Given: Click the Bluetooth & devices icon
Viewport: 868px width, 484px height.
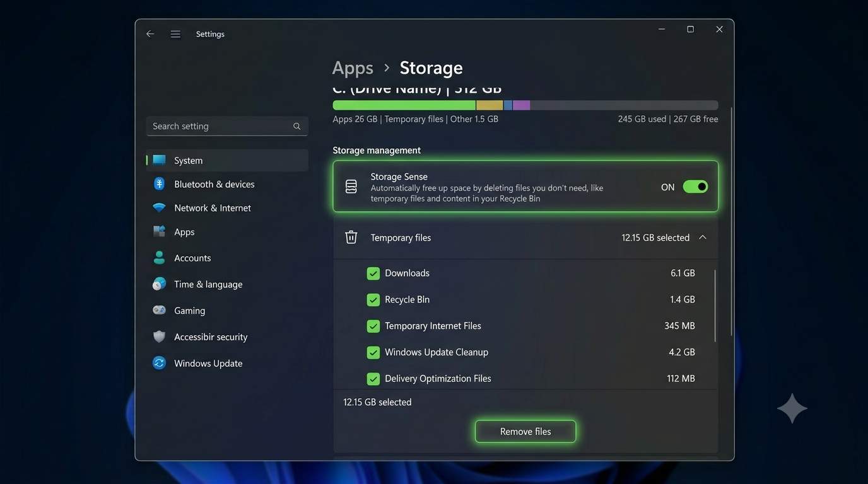Looking at the screenshot, I should pos(160,184).
